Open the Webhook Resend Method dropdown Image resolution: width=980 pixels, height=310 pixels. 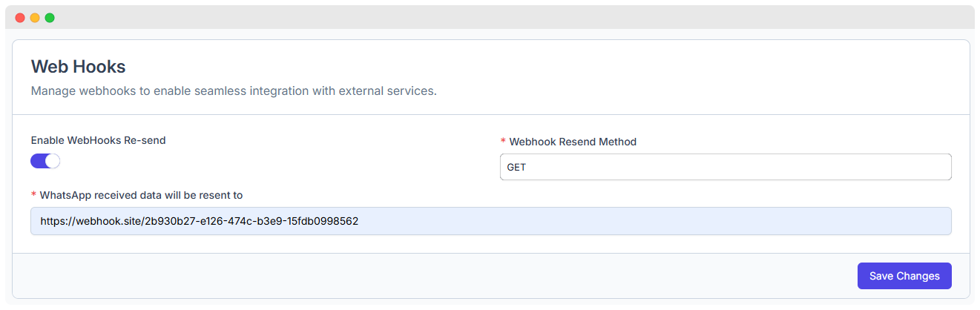coord(726,167)
